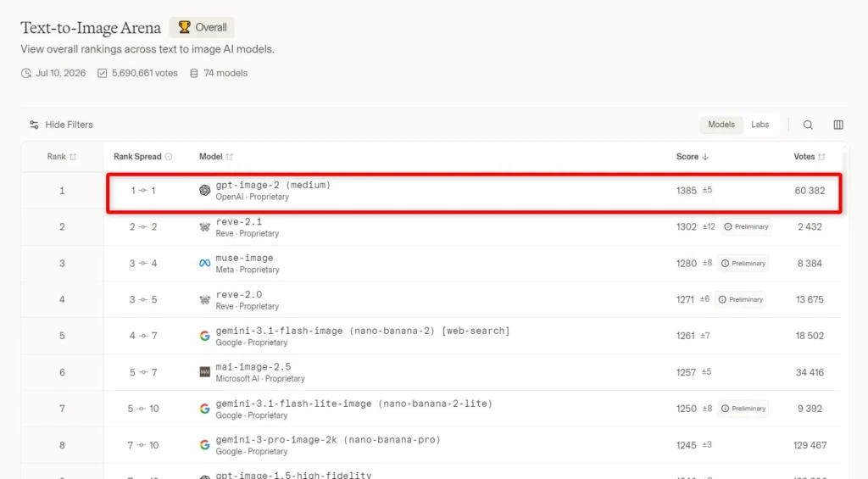Switch to the Models tab
The height and width of the screenshot is (479, 868).
[x=721, y=125]
